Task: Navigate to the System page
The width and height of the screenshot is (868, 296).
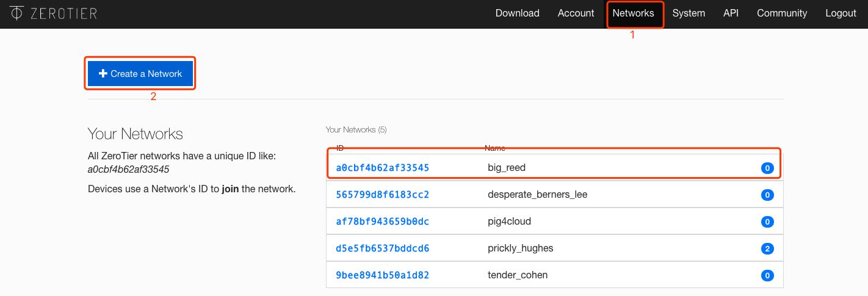Action: (x=689, y=13)
